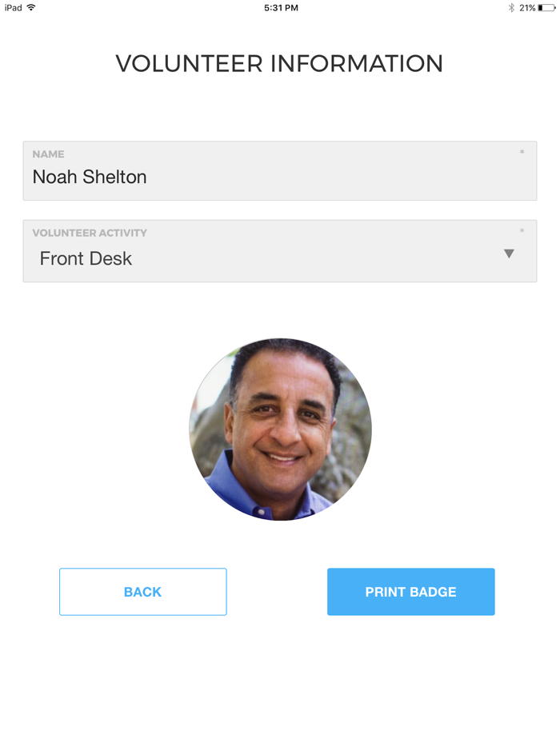Tap the 5:31 PM clock
This screenshot has height=747, width=560.
281,8
